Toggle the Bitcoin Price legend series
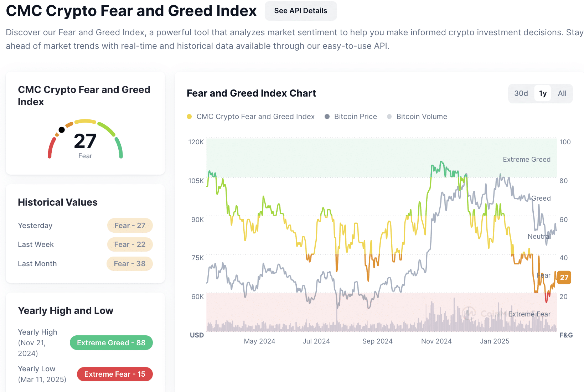 [351, 117]
